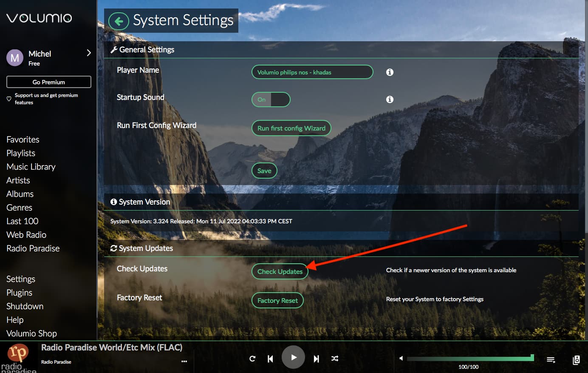Open the track options ellipsis menu

(184, 362)
